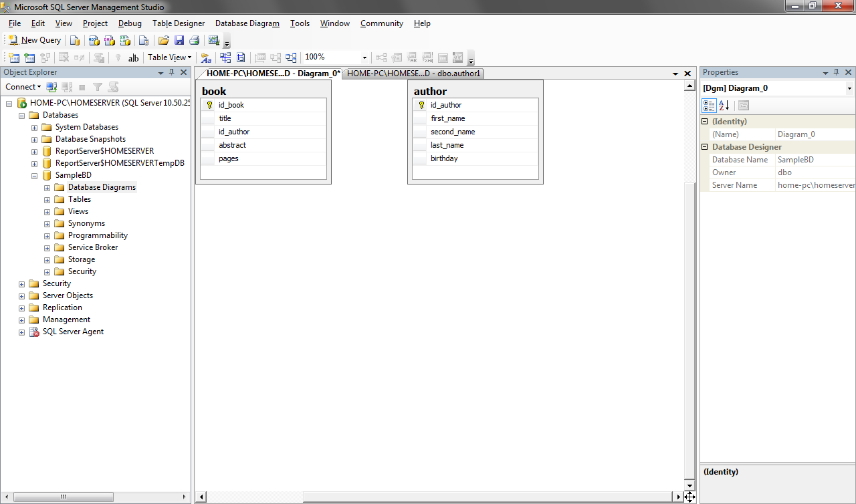Collapse the SampleBD database node
This screenshot has height=504, width=856.
(x=34, y=175)
